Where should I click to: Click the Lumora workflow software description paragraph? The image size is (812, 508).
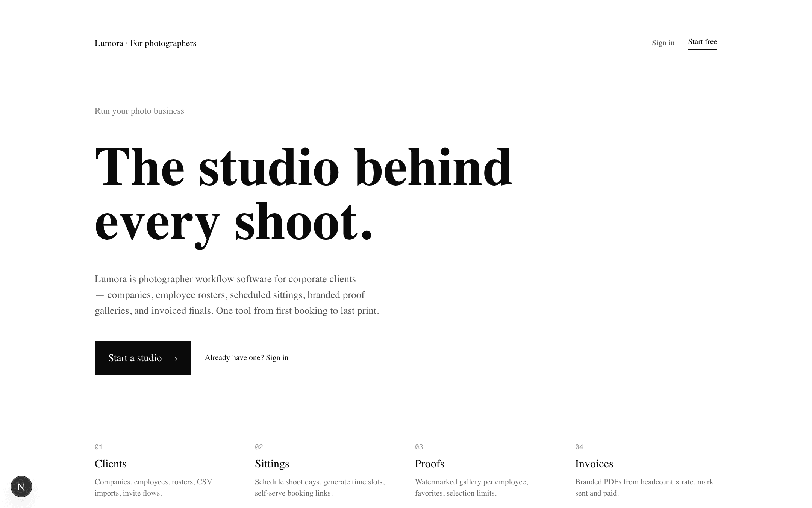click(x=237, y=295)
